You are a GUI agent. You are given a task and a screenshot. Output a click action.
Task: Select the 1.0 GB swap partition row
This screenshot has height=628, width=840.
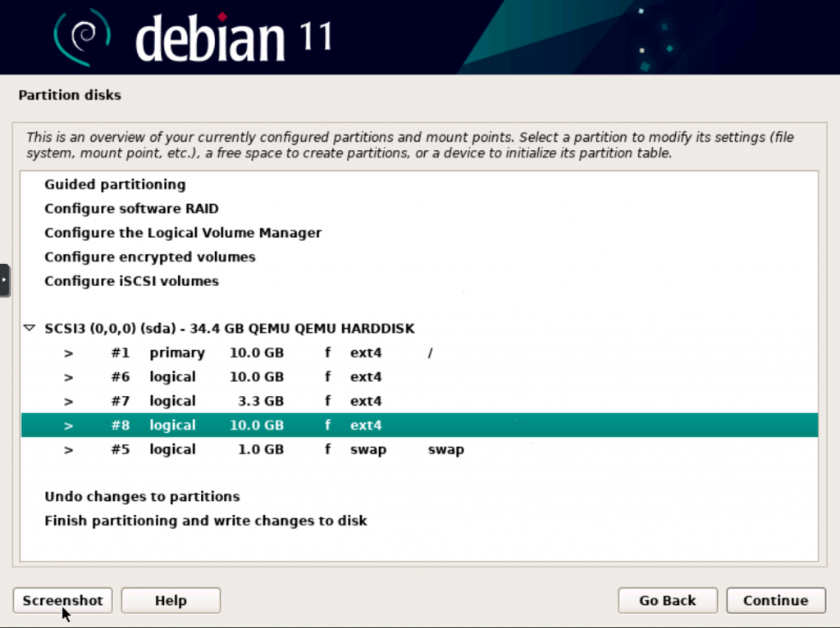click(x=246, y=450)
